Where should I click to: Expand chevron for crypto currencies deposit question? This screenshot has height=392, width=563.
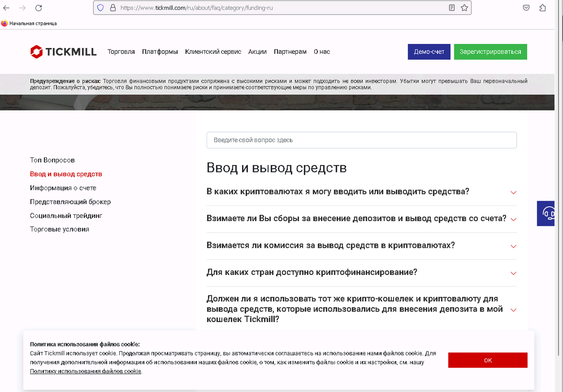[x=513, y=192]
